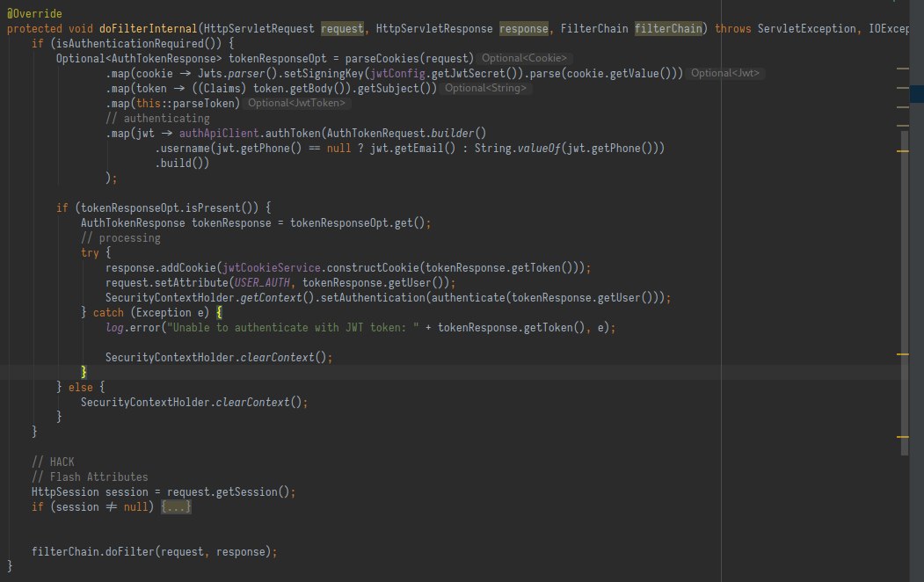This screenshot has height=582, width=924.
Task: Click highlighted opening brace after catch (Exception e)
Action: 219,313
